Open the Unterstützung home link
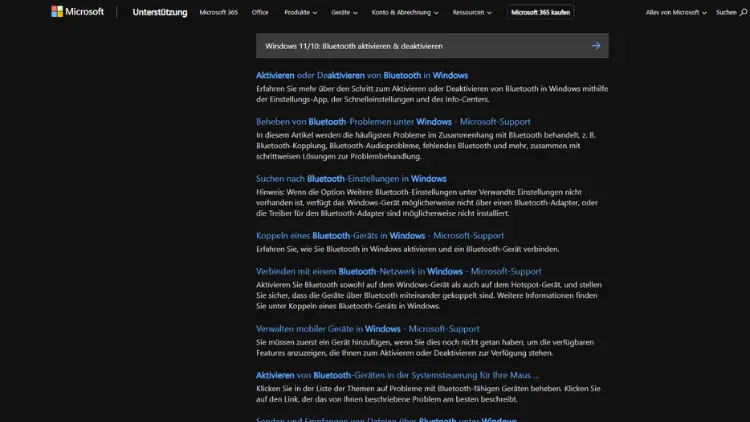Viewport: 750px width, 422px height. coord(160,12)
